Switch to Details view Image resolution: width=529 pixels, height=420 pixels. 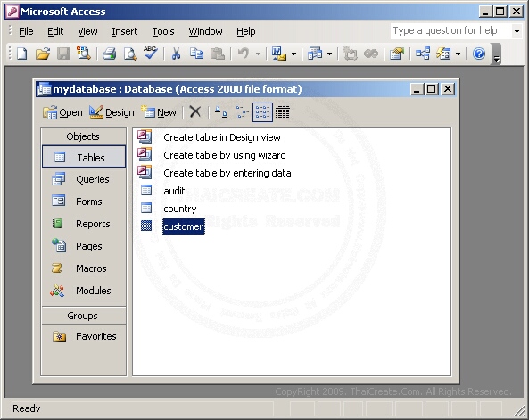pos(283,112)
